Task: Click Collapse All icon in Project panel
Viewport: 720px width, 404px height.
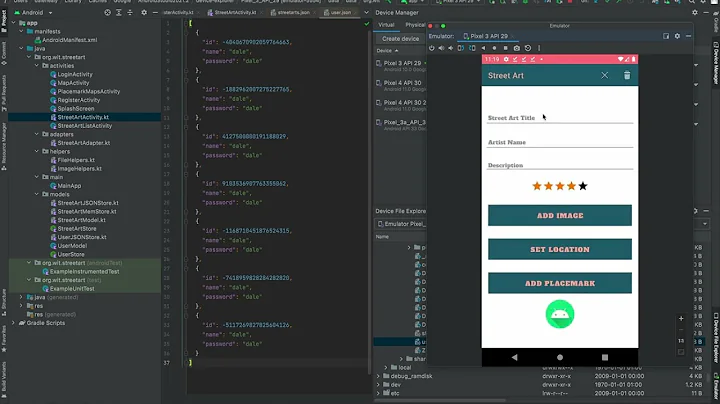Action: pyautogui.click(x=130, y=12)
